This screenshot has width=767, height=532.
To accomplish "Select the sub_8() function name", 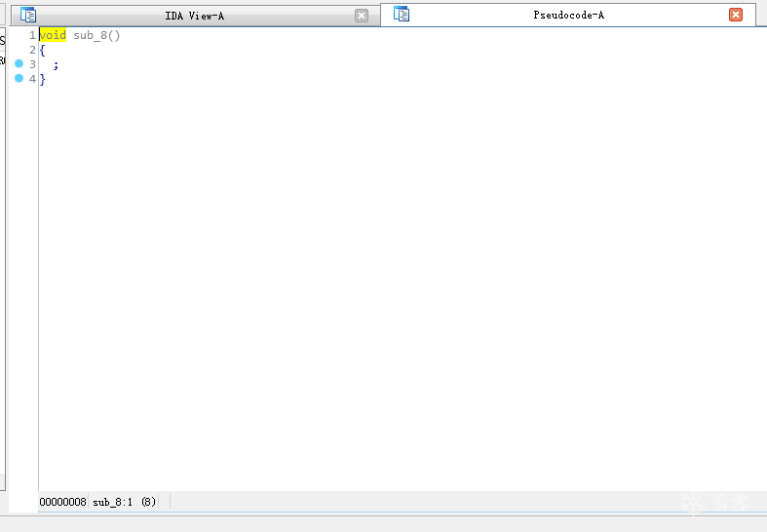I will (x=96, y=35).
